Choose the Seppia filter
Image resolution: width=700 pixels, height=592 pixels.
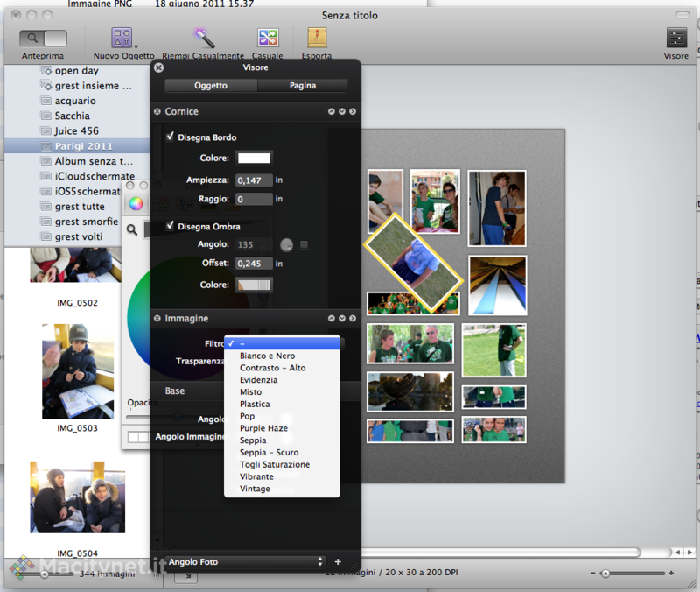[x=282, y=440]
